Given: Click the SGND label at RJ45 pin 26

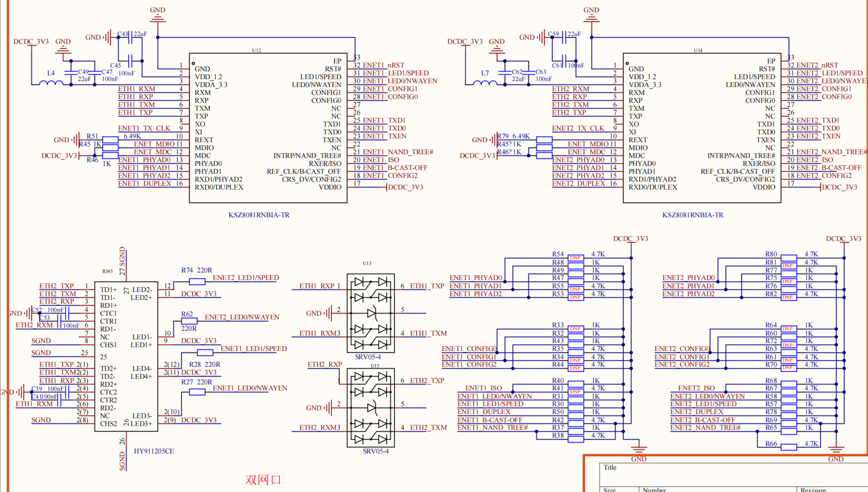Looking at the screenshot, I should pos(122,461).
